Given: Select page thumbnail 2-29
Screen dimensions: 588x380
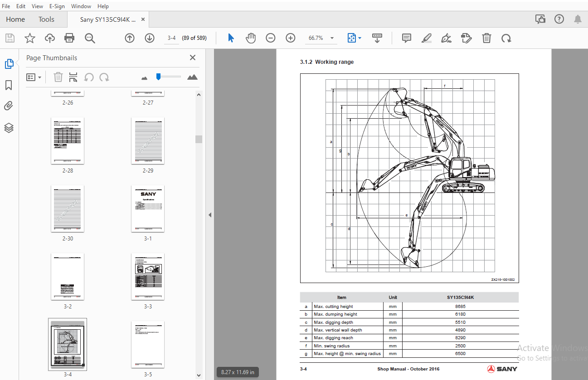Looking at the screenshot, I should (x=148, y=141).
